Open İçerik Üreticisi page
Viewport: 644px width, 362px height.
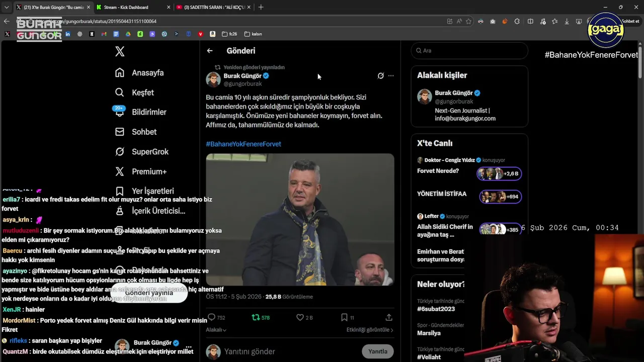(x=150, y=211)
